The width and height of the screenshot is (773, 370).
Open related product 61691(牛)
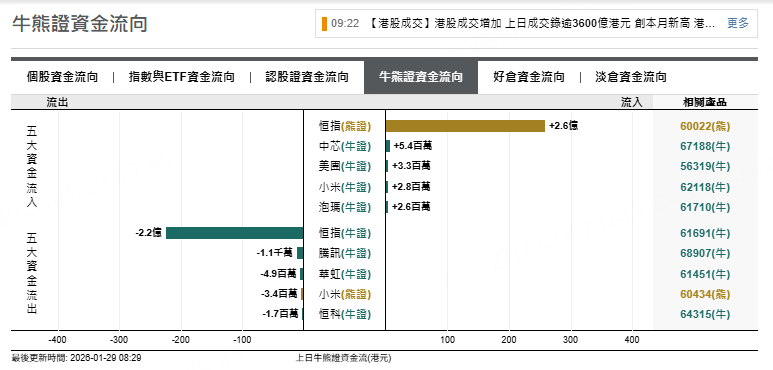(705, 233)
